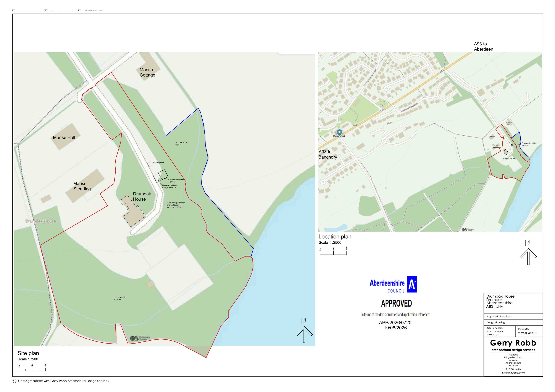Screen dimensions: 555x392
Task: Click the 'A93 to Aberdeen' label
Action: click(x=483, y=46)
